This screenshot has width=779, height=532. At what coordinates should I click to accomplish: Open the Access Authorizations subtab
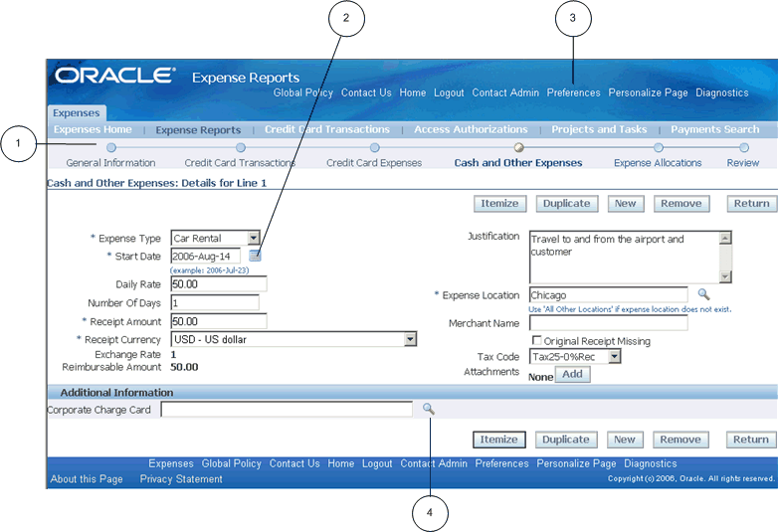[471, 129]
